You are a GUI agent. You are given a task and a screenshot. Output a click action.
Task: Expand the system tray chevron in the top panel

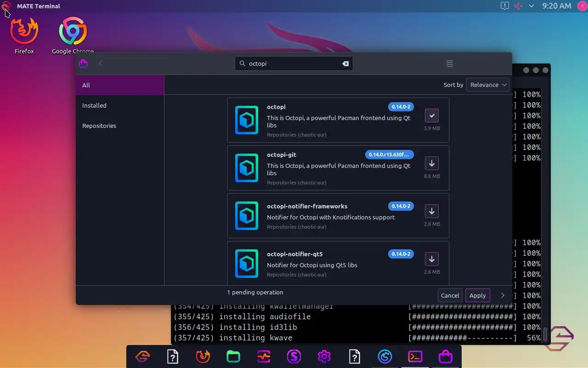click(531, 6)
